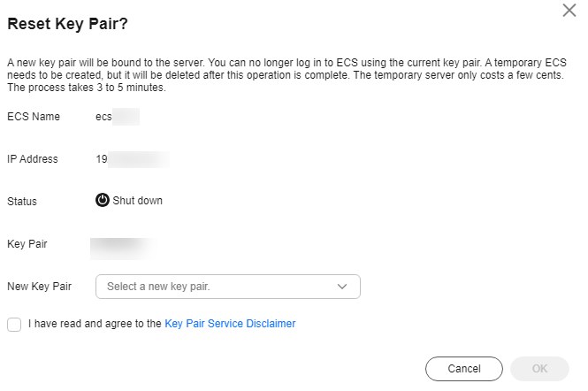Click the "IP Address" label
The height and width of the screenshot is (391, 588).
coord(32,159)
